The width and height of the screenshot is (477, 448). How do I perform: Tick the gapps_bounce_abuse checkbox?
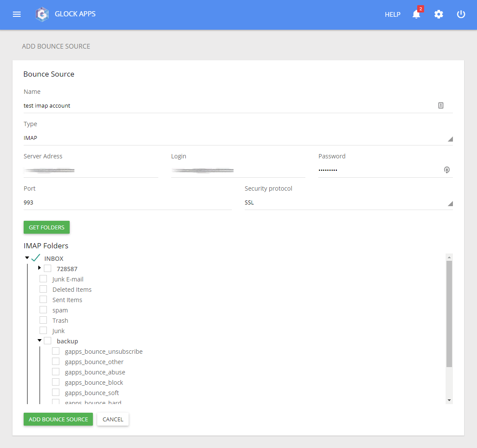[x=56, y=372]
